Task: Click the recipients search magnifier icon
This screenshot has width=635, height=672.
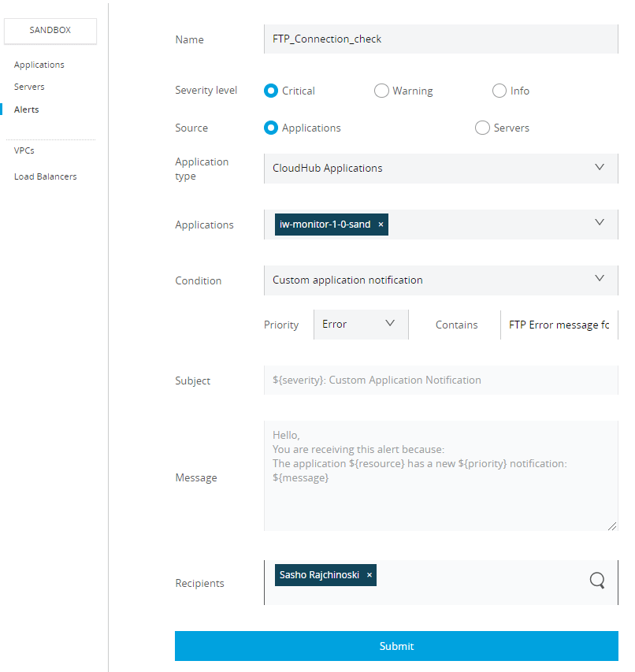Action: [x=597, y=581]
